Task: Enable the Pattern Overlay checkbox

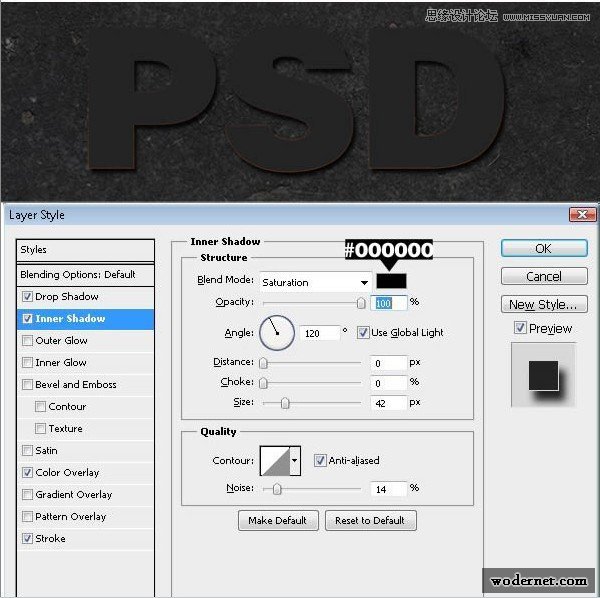Action: pyautogui.click(x=27, y=517)
